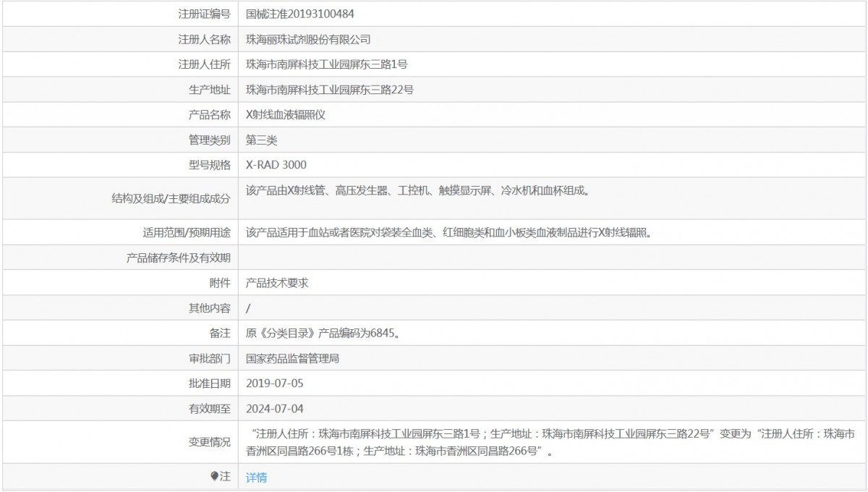Screen dimensions: 868x492
Task: Click intended use text starting 该产品适用于血站
Action: click(x=449, y=233)
